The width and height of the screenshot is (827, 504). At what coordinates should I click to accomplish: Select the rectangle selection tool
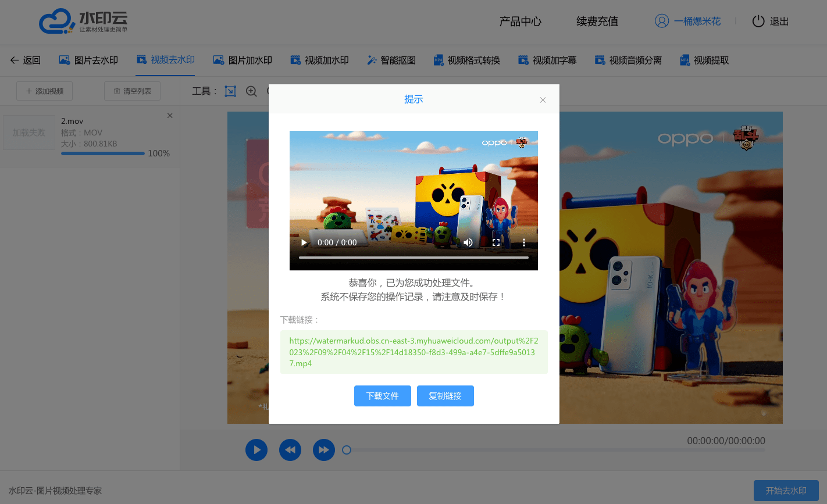(231, 91)
